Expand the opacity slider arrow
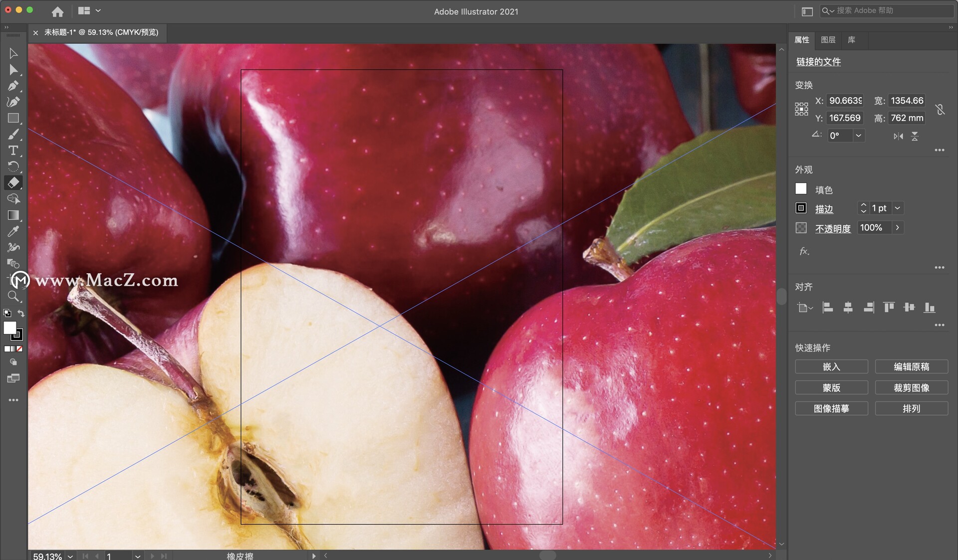 click(898, 227)
